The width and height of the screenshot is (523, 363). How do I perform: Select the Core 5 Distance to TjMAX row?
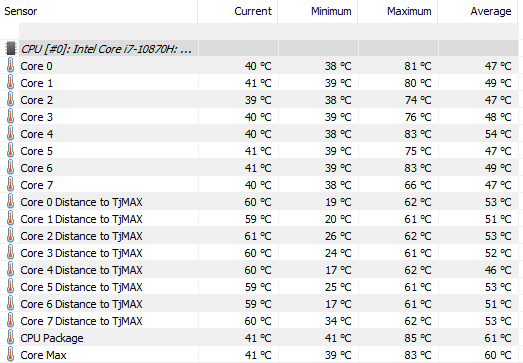click(x=262, y=287)
